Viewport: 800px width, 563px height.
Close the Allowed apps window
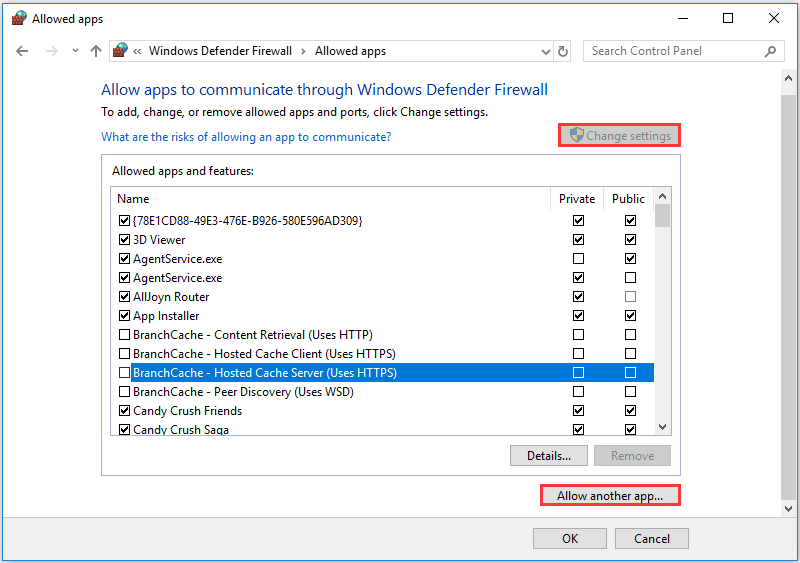[x=773, y=18]
